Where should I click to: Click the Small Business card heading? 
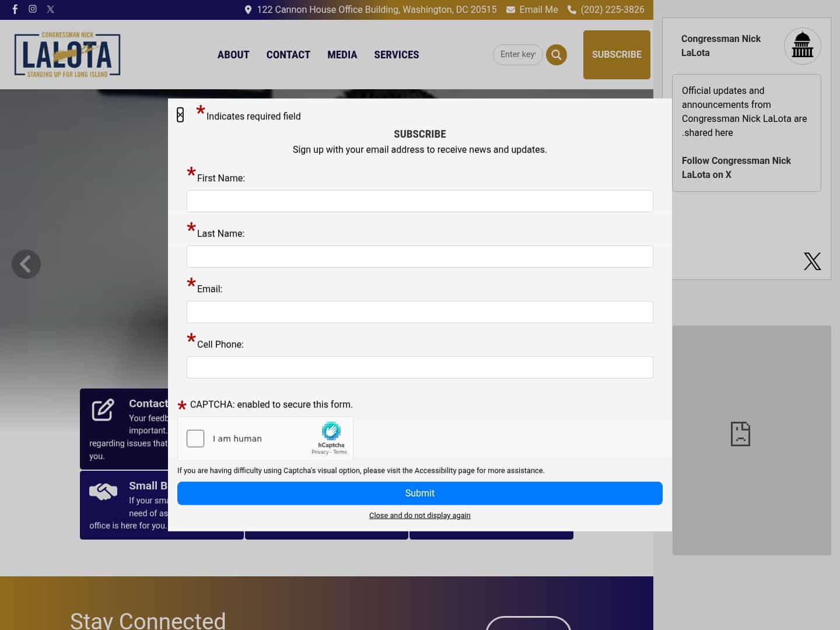click(148, 486)
